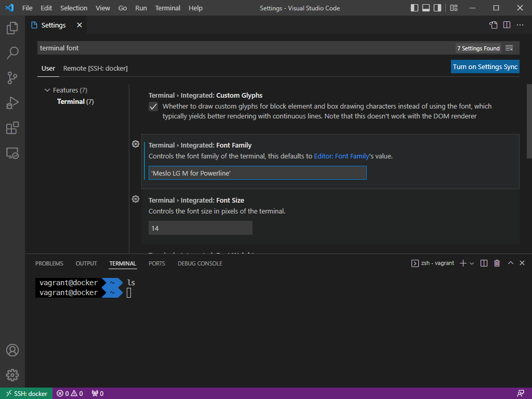Click errors and warnings status indicator

(70, 394)
